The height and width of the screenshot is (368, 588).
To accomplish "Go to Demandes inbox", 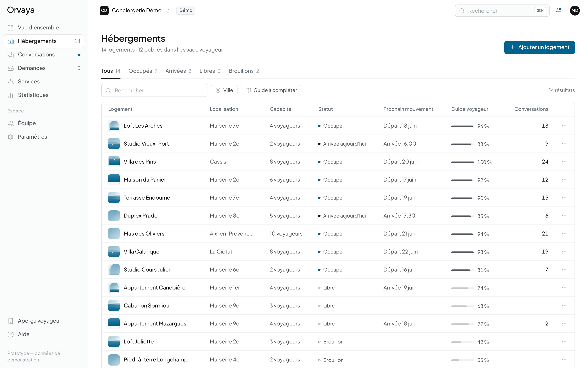I will [44, 68].
